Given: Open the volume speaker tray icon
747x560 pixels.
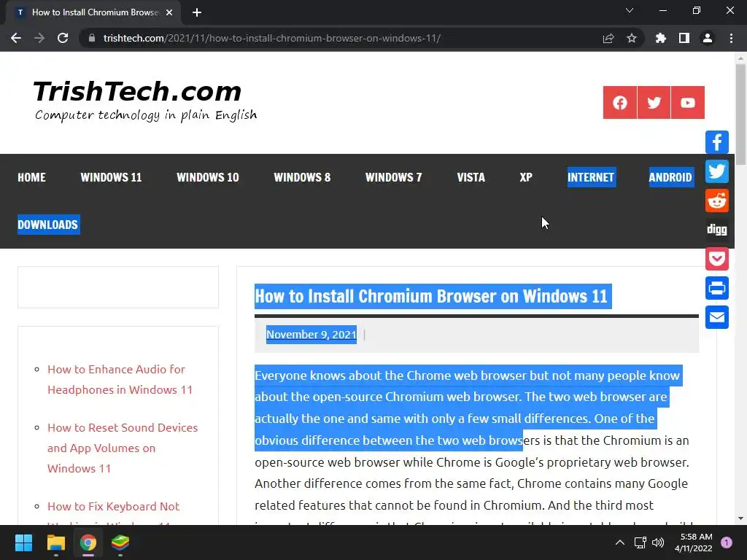Looking at the screenshot, I should pyautogui.click(x=658, y=542).
